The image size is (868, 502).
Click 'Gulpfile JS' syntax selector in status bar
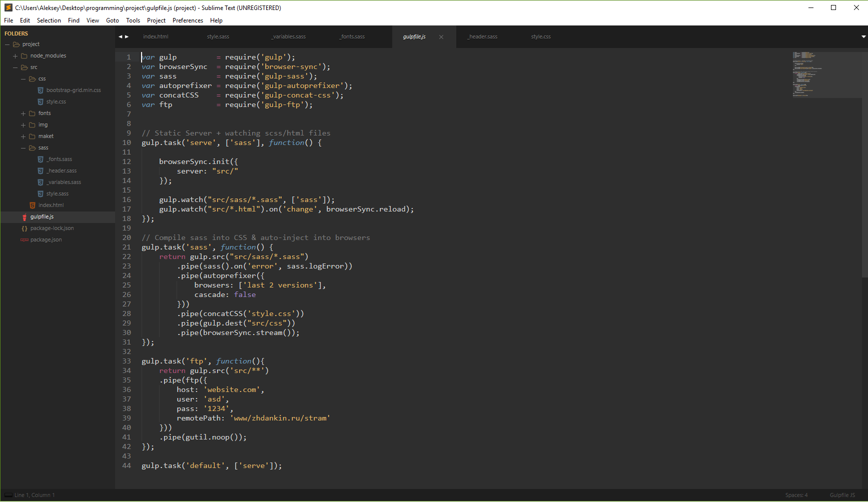(842, 495)
